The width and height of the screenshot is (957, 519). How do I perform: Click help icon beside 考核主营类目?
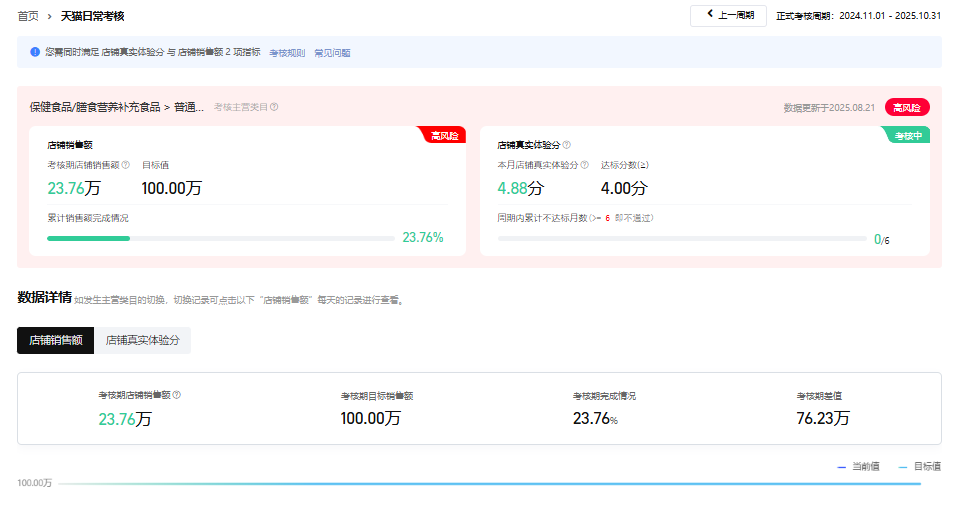click(x=274, y=107)
